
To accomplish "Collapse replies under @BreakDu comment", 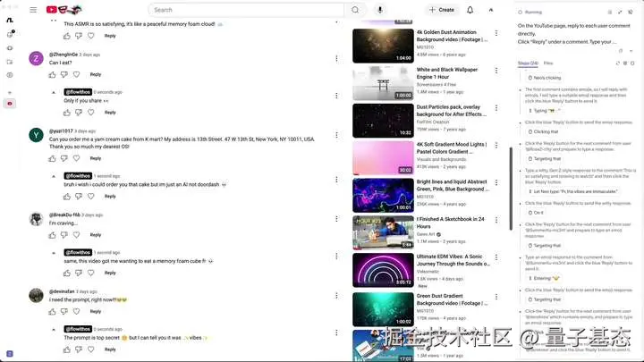I will [54, 253].
